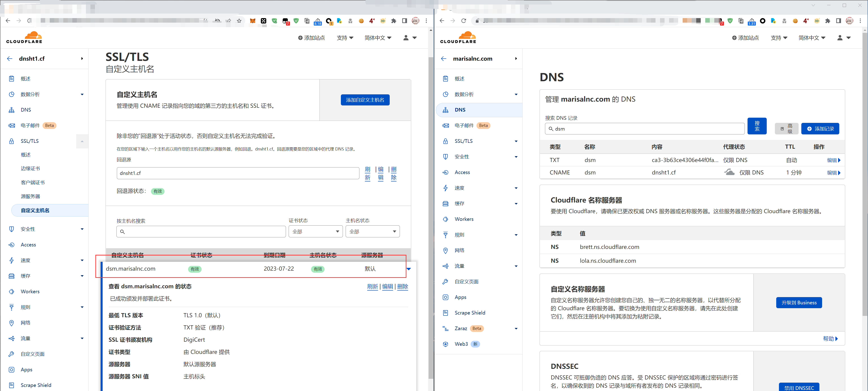Select the Custom Hostnames submenu item
The height and width of the screenshot is (391, 868).
50,210
